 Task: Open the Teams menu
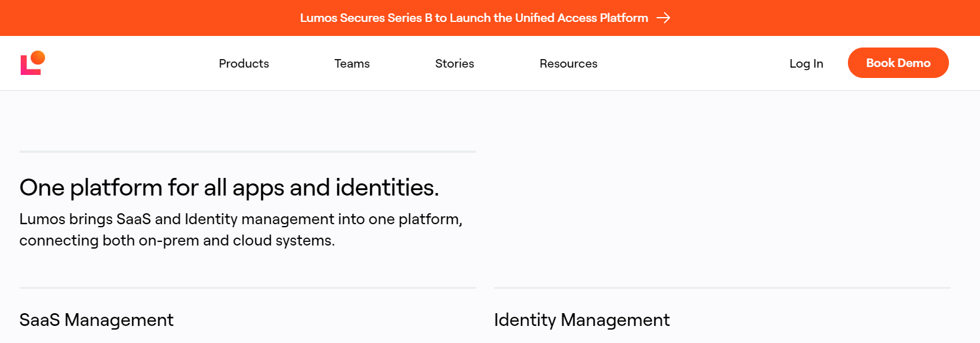coord(352,63)
